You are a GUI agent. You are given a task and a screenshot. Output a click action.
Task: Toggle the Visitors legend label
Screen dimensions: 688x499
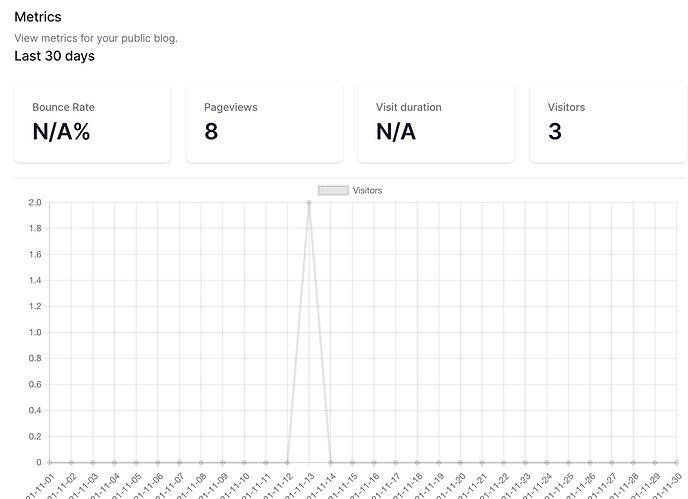(x=367, y=190)
